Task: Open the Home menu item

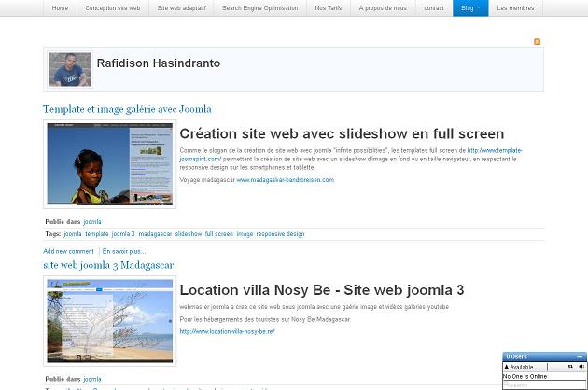Action: [x=60, y=7]
